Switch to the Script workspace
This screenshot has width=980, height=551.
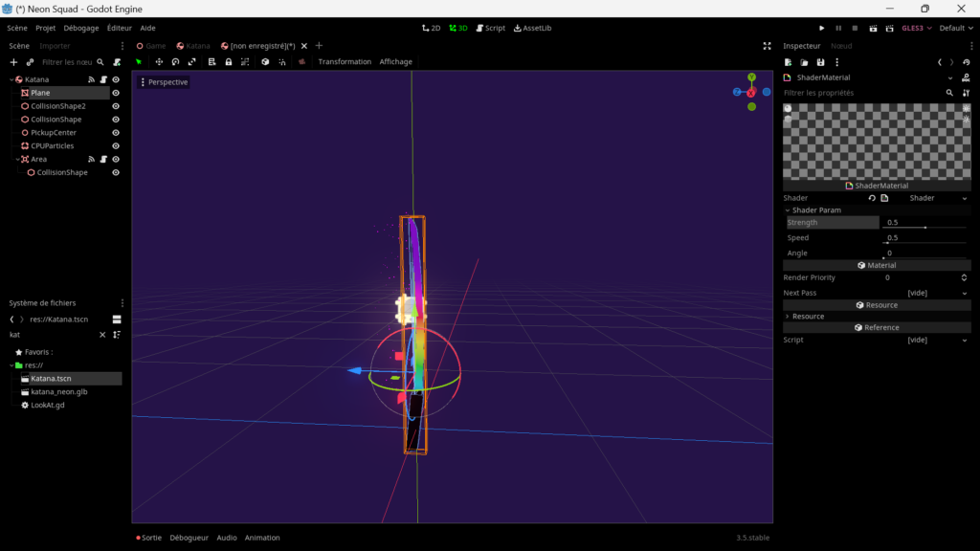click(489, 28)
